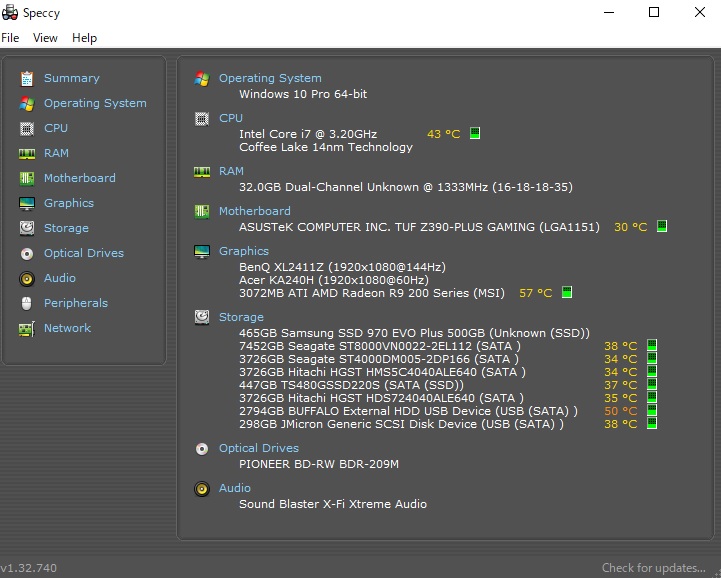
Task: Maximize the Speccy window
Action: [654, 12]
